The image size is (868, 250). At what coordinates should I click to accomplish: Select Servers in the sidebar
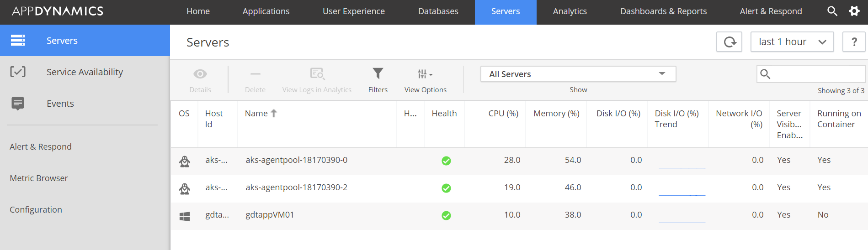tap(85, 40)
